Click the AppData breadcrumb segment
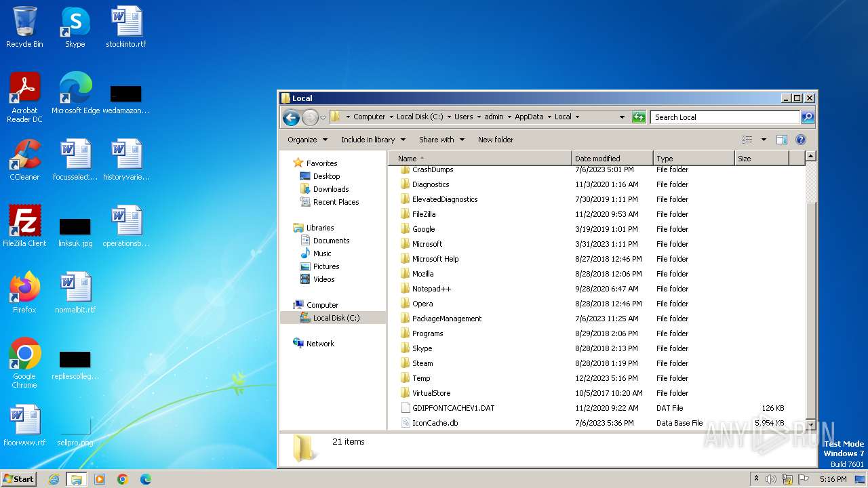868x488 pixels. 529,117
